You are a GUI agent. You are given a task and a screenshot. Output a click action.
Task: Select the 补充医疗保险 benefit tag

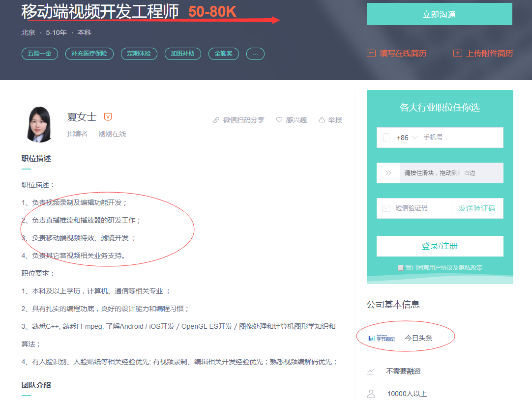click(89, 54)
